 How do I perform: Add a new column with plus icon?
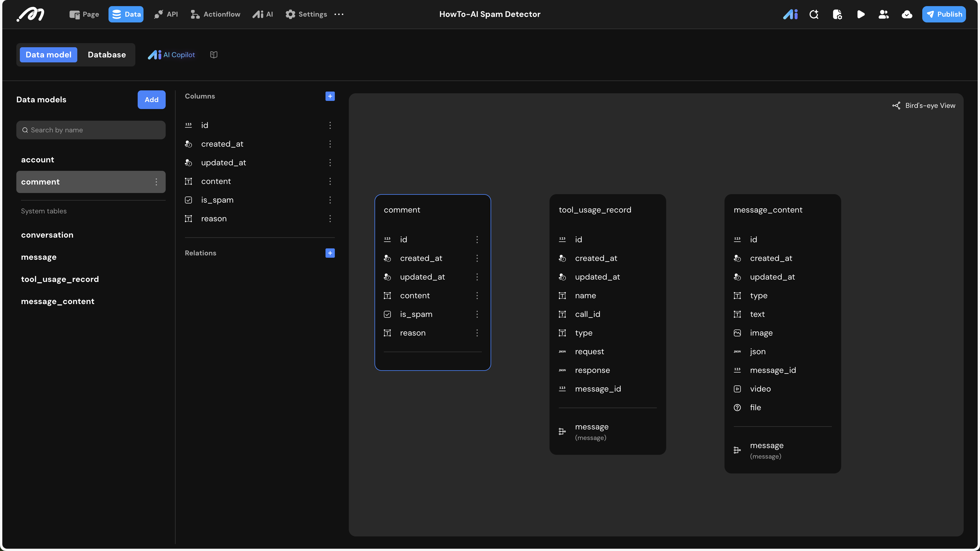[330, 96]
